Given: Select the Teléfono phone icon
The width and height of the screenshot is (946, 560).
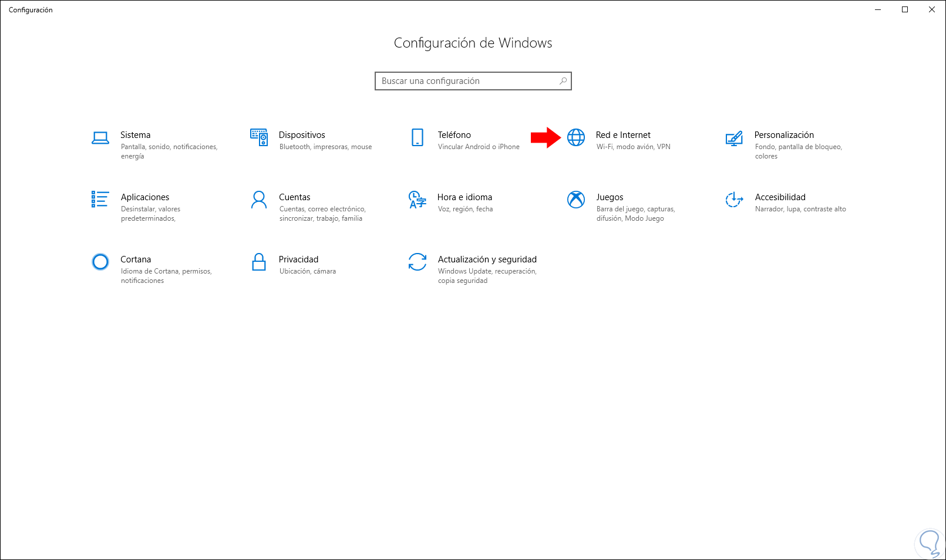Looking at the screenshot, I should [418, 137].
